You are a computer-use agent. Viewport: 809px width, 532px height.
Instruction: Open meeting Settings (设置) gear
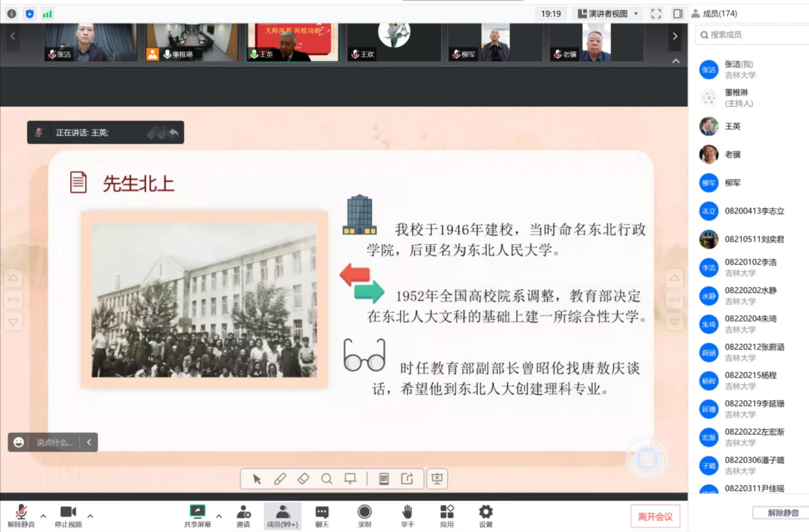(x=485, y=515)
